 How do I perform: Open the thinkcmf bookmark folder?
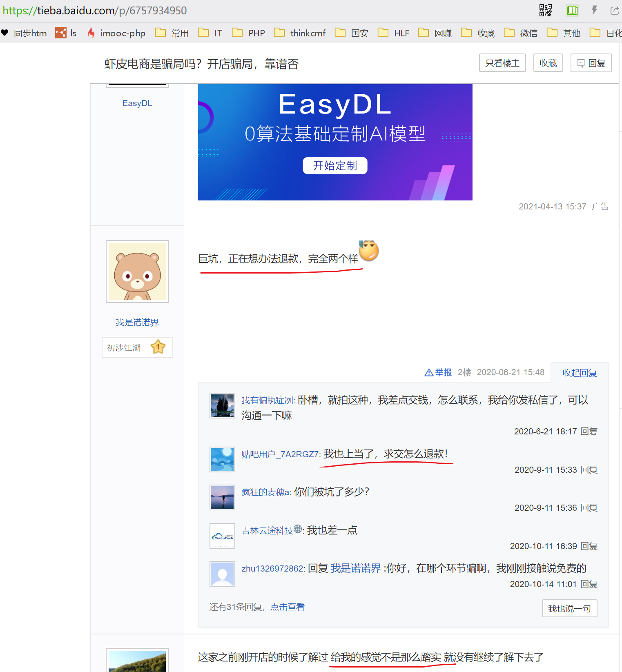pyautogui.click(x=300, y=33)
